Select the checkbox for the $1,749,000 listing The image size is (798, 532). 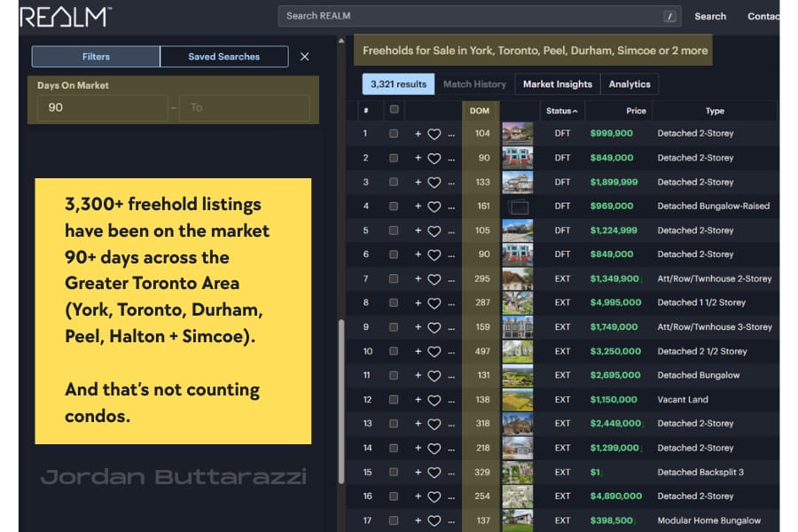[394, 327]
